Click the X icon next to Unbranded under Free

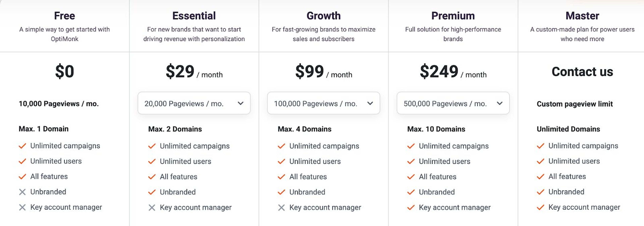point(22,192)
